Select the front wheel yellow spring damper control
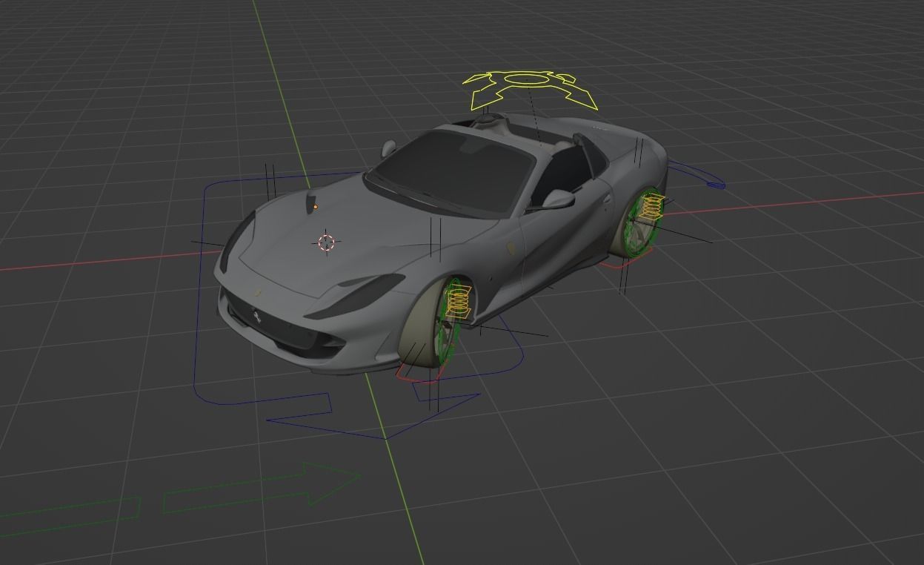 pyautogui.click(x=458, y=301)
